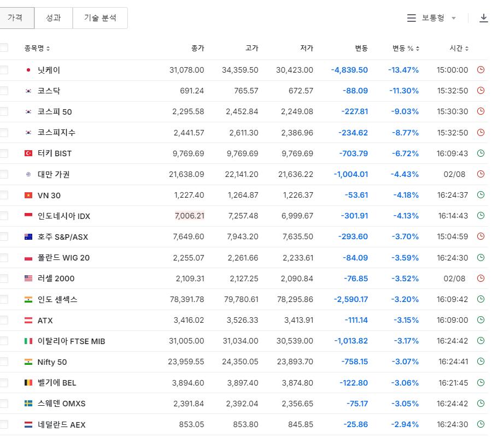Click the highlighted 인도네시아 IDX price value

tap(190, 216)
